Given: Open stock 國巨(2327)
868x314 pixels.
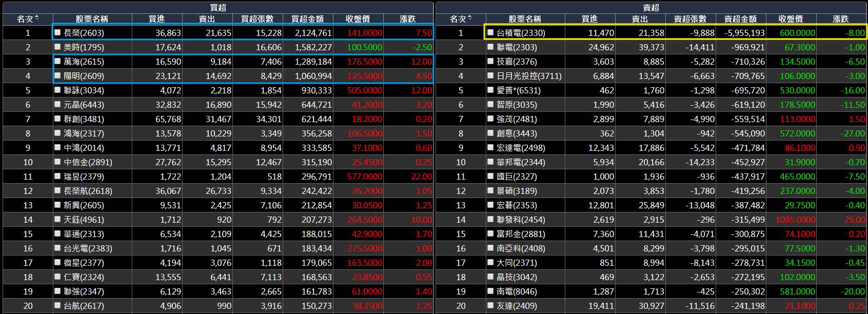Looking at the screenshot, I should (x=517, y=176).
